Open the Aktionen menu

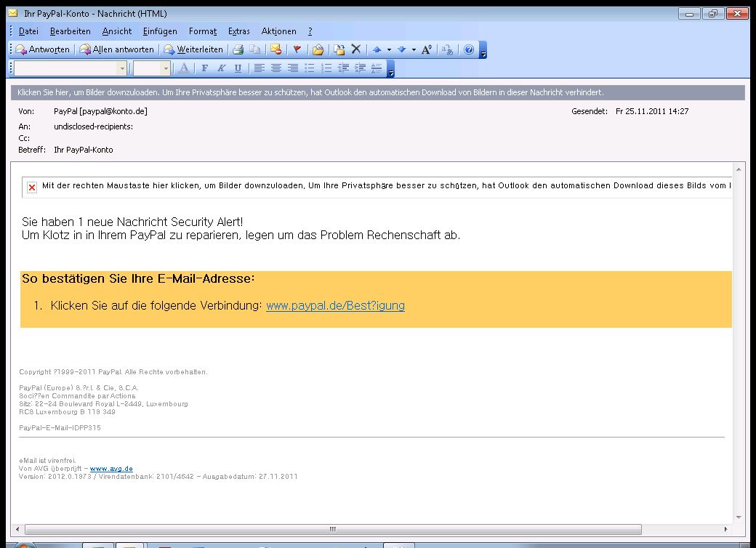pyautogui.click(x=278, y=31)
